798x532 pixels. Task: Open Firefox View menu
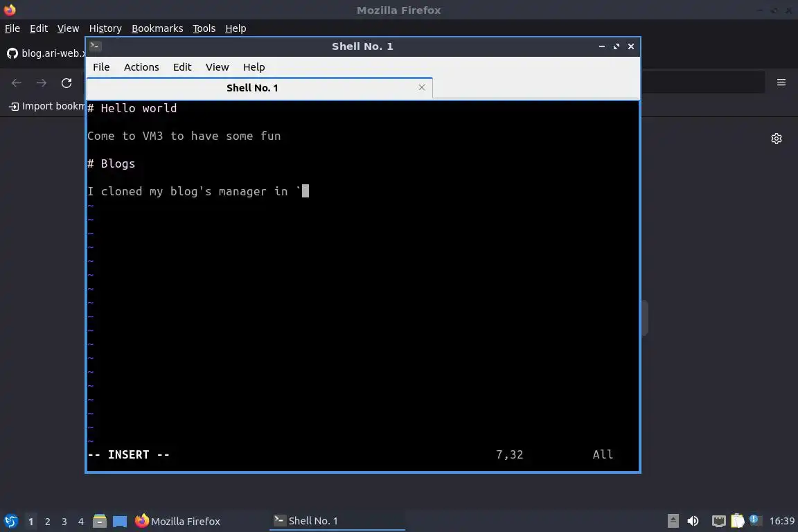pos(68,28)
